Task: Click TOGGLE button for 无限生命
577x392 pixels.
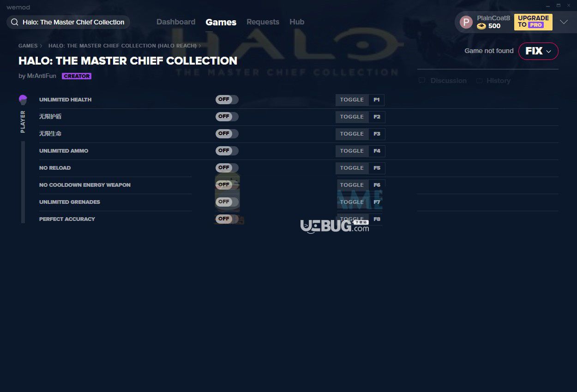Action: (352, 134)
